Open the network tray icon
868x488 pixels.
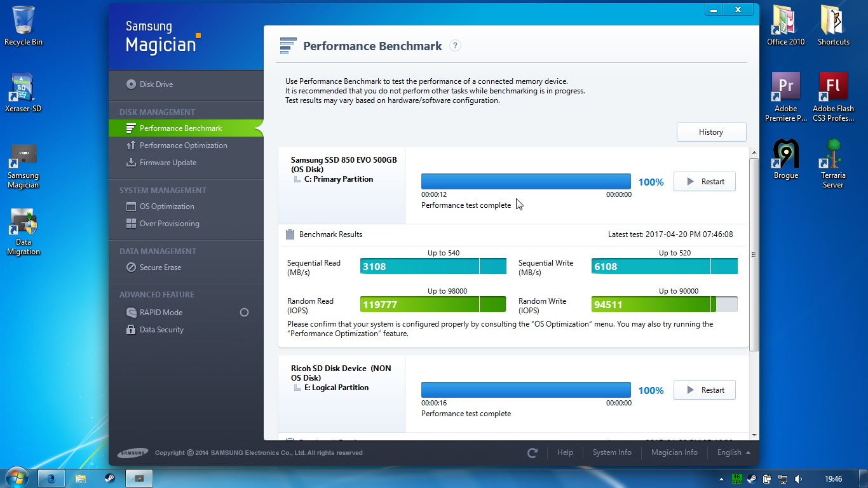[783, 479]
